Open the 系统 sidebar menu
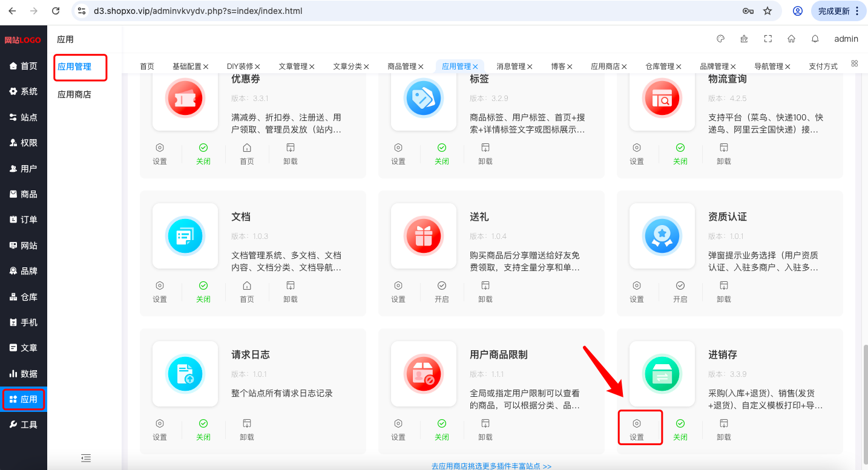This screenshot has height=470, width=868. tap(24, 91)
